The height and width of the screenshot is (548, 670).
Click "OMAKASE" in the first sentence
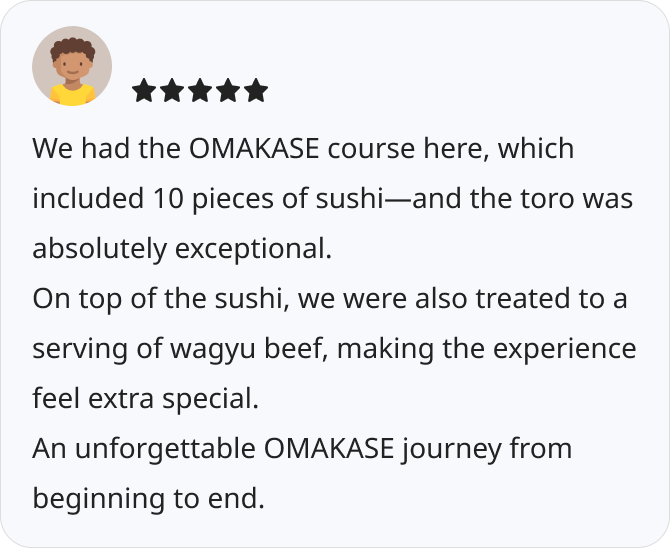point(254,149)
